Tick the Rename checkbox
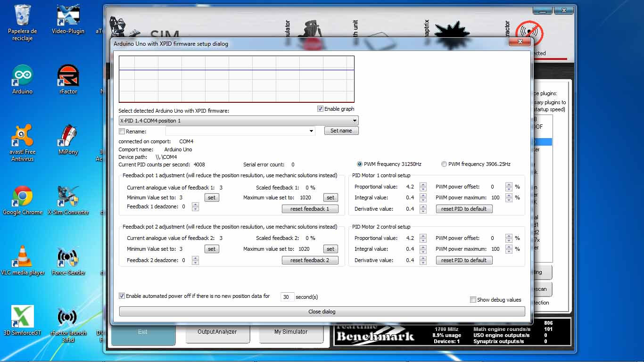The height and width of the screenshot is (362, 644). [x=122, y=132]
